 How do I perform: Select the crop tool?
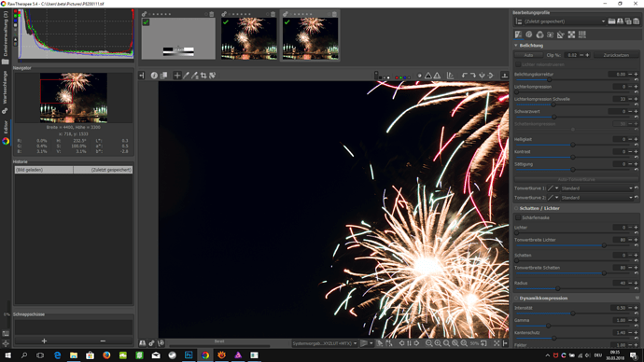[203, 76]
